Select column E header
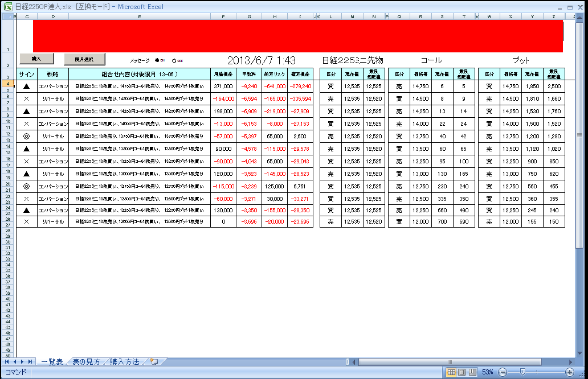The image size is (588, 379). pos(140,17)
